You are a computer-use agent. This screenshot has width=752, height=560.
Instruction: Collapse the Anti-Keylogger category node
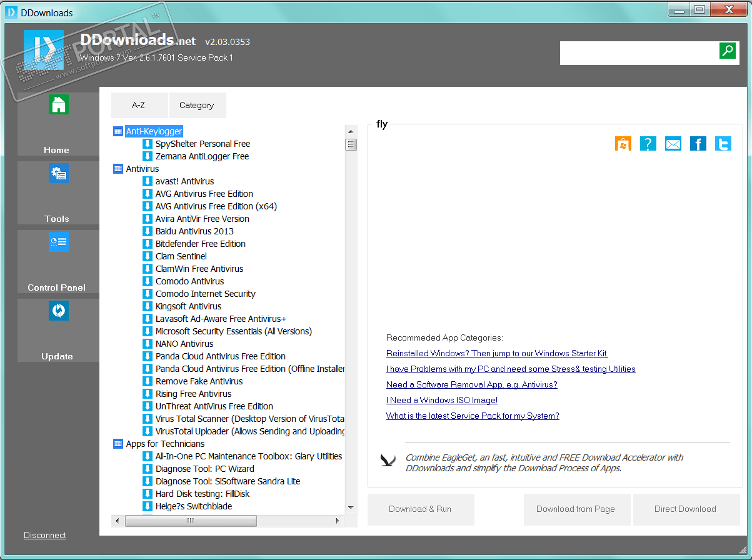coord(118,131)
